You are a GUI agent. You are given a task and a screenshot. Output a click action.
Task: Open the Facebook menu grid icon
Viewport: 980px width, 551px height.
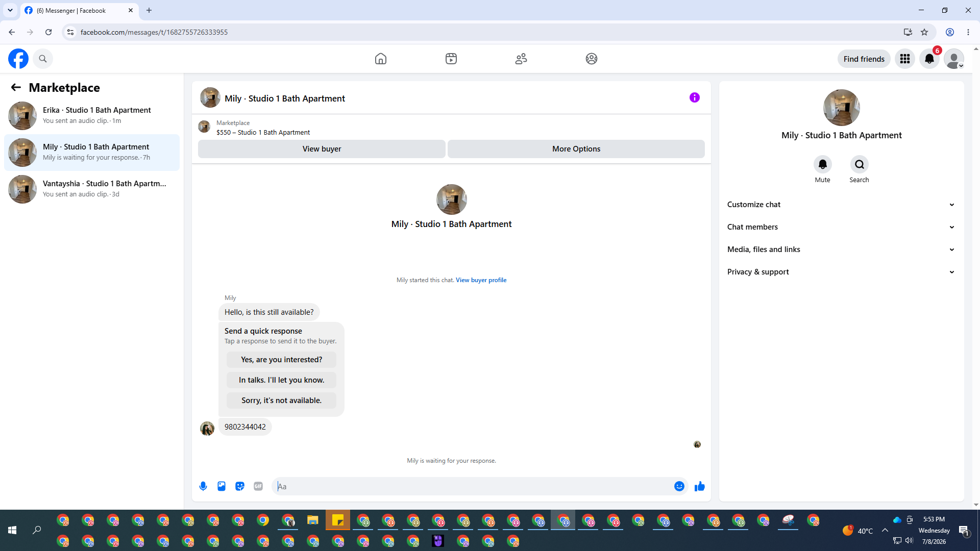(905, 59)
